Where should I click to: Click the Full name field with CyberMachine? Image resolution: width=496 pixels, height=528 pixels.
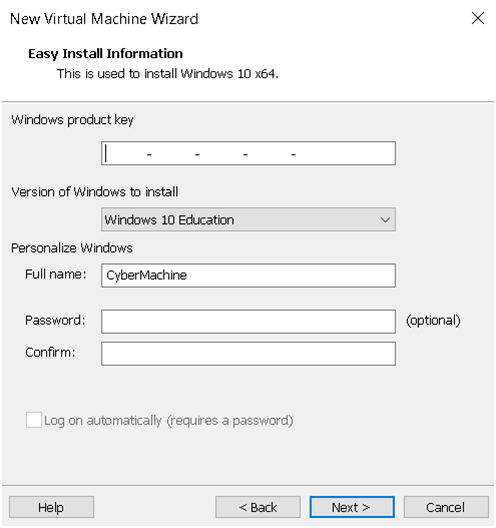tap(248, 275)
